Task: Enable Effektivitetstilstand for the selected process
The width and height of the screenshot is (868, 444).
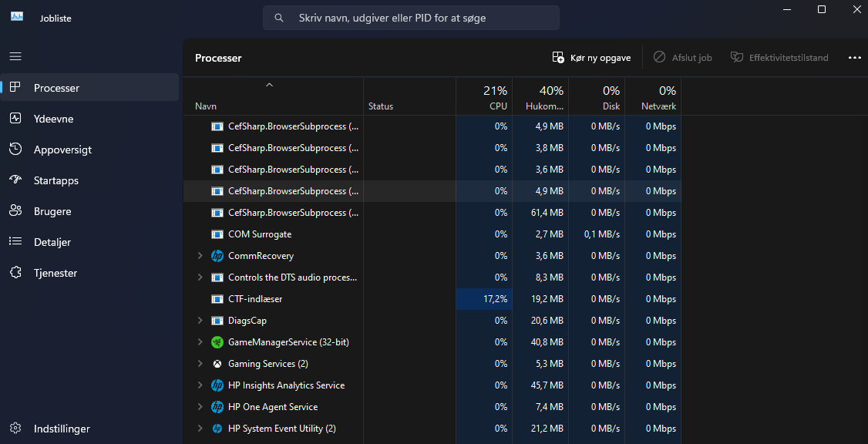Action: click(x=779, y=57)
